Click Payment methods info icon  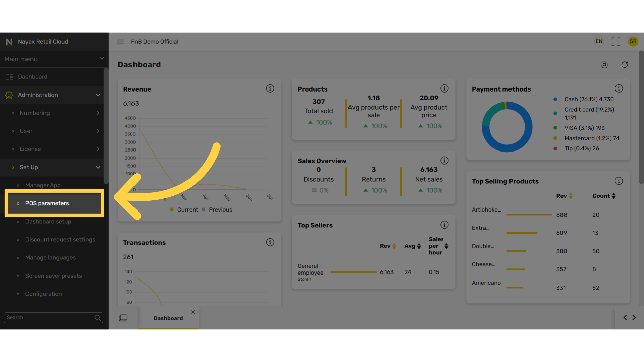click(x=619, y=88)
